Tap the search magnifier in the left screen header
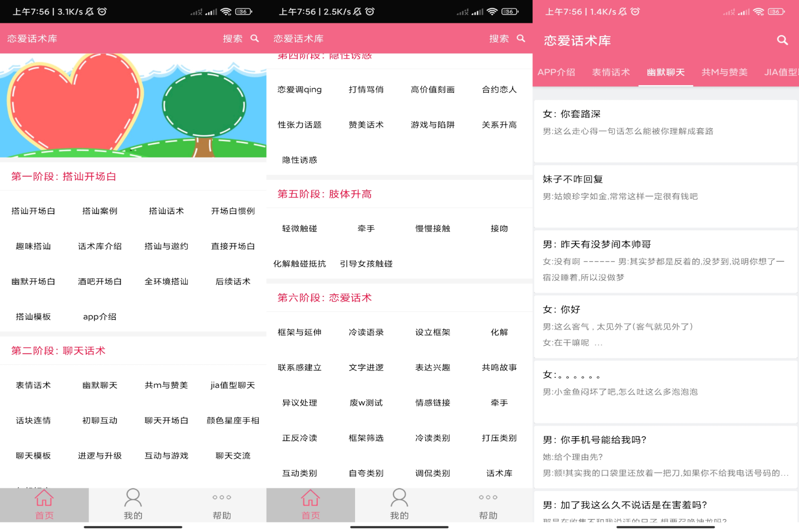Screen dimensions: 799x532 click(x=254, y=38)
